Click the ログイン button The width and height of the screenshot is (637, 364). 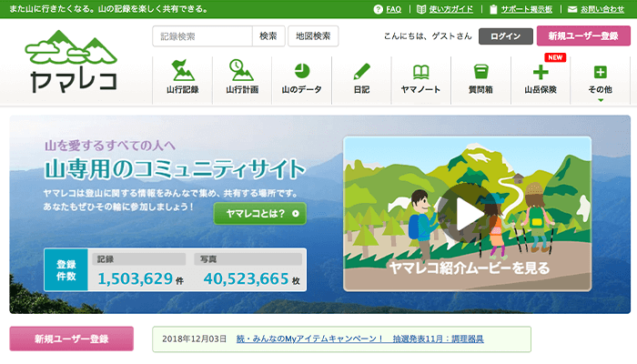pos(505,36)
